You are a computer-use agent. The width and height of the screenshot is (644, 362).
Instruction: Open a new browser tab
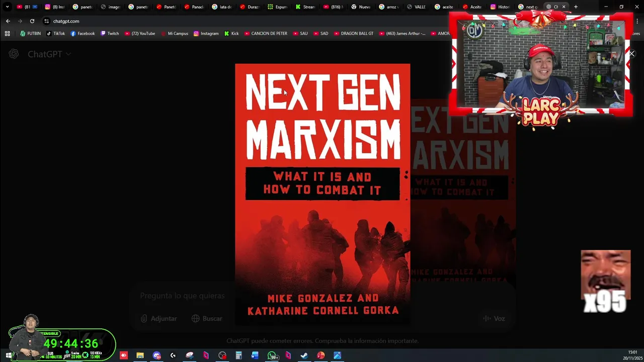pos(576,7)
